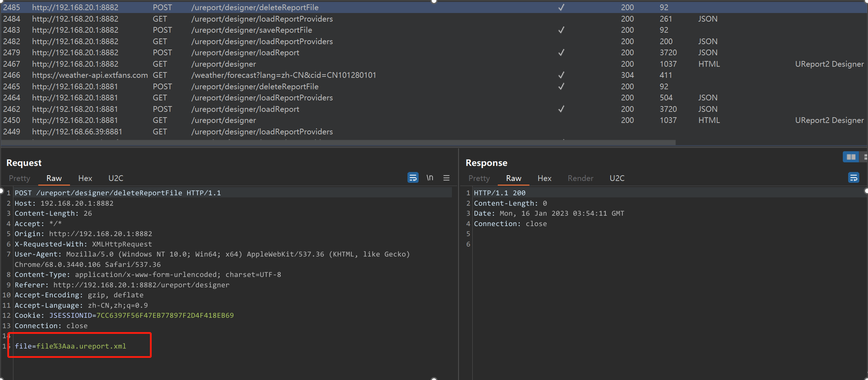Click the Accept-Encoding header line

point(79,295)
